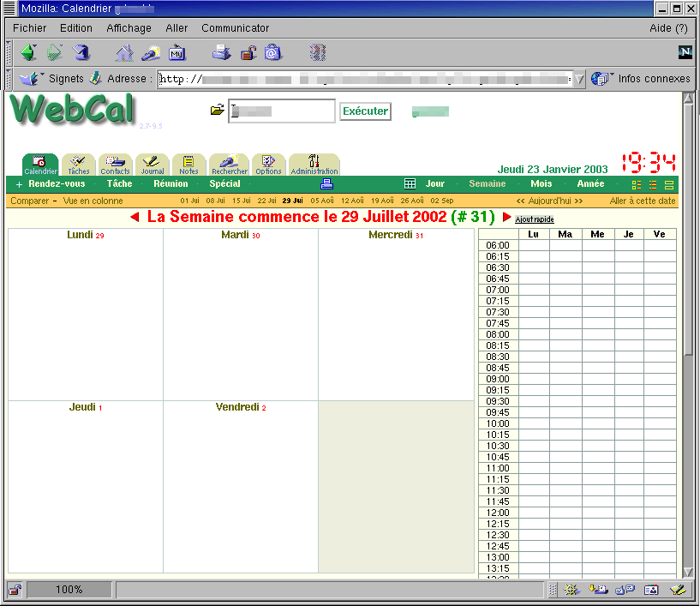Switch to Semaine view
700x606 pixels.
(487, 183)
